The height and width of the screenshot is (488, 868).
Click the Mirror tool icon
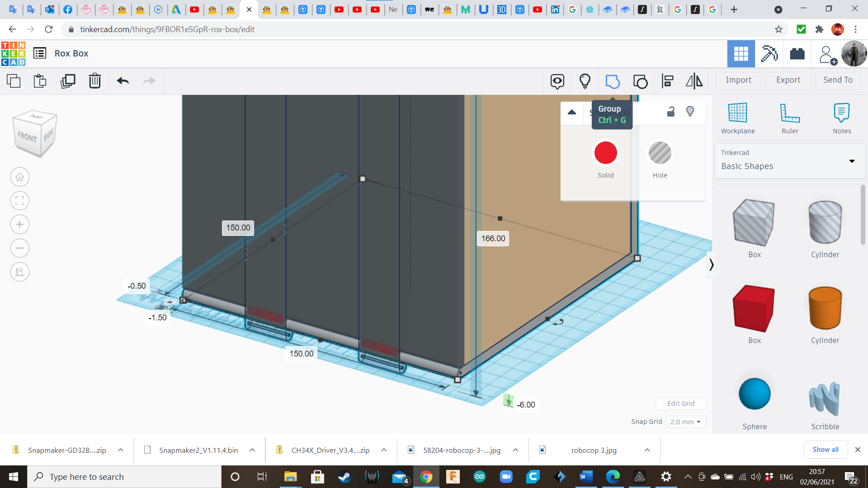coord(694,81)
